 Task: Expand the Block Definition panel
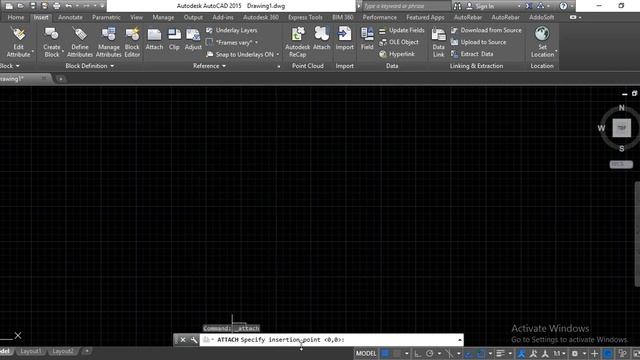(89, 66)
